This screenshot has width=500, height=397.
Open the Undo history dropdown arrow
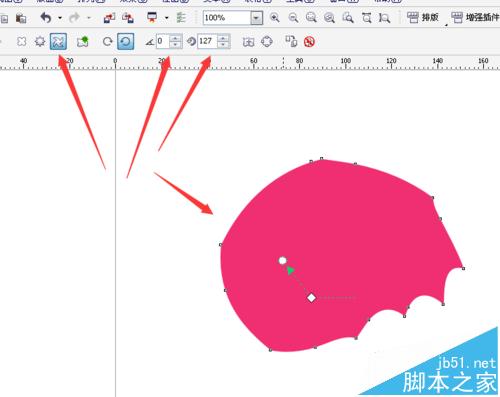click(x=60, y=18)
